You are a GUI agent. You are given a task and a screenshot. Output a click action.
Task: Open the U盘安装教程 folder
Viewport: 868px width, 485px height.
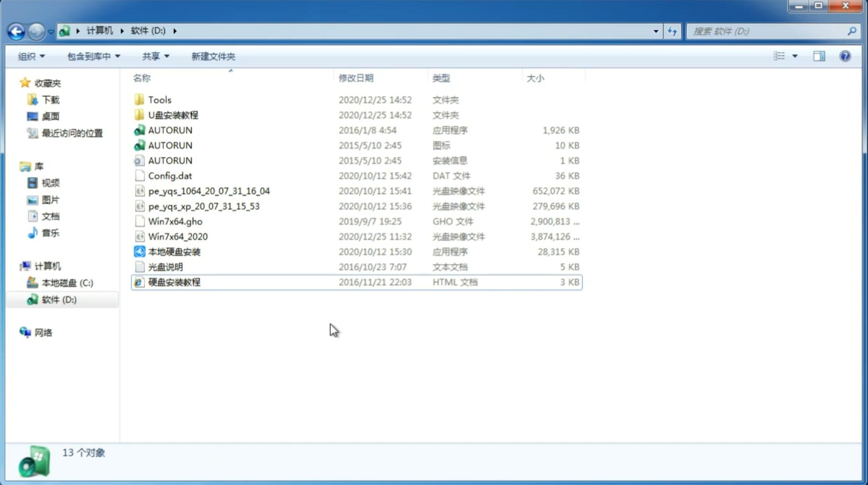[173, 115]
